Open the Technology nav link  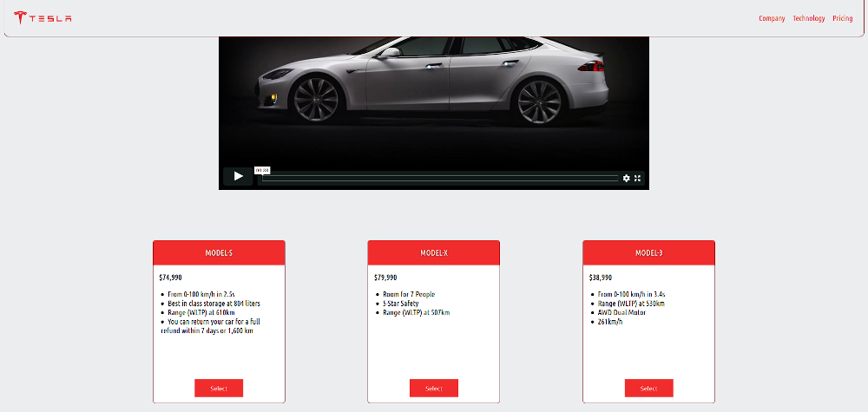pyautogui.click(x=809, y=18)
